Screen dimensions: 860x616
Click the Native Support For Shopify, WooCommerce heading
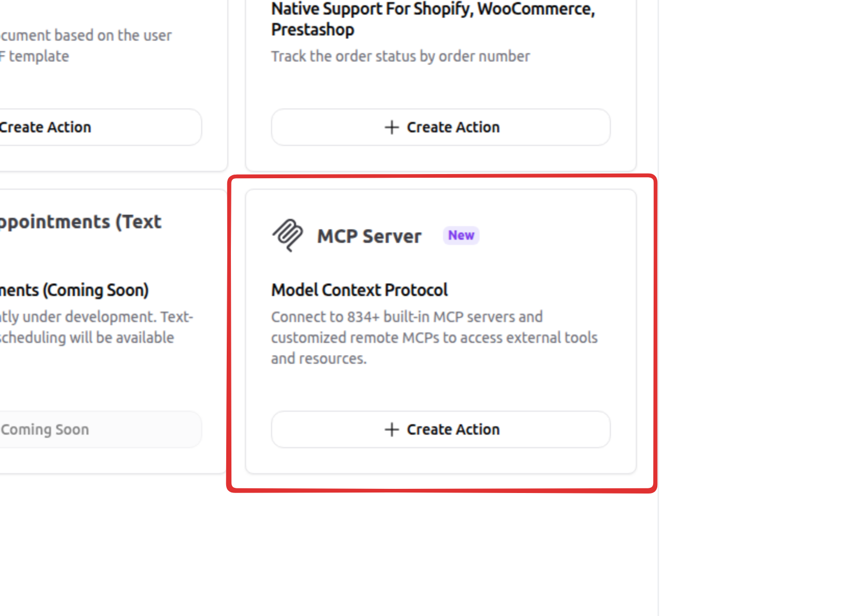point(433,9)
